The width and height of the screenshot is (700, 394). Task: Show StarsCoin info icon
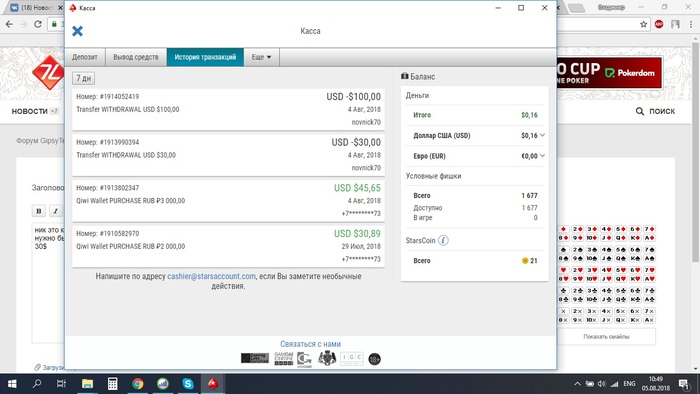pos(443,241)
